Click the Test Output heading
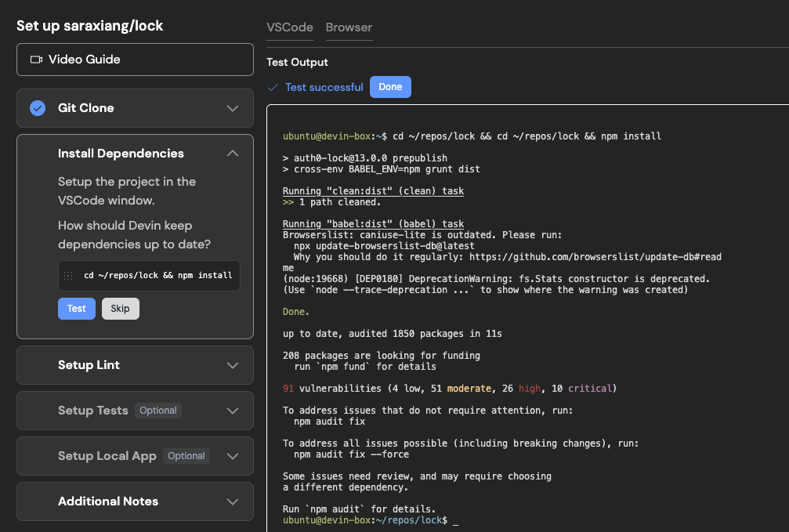This screenshot has width=789, height=532. (297, 63)
